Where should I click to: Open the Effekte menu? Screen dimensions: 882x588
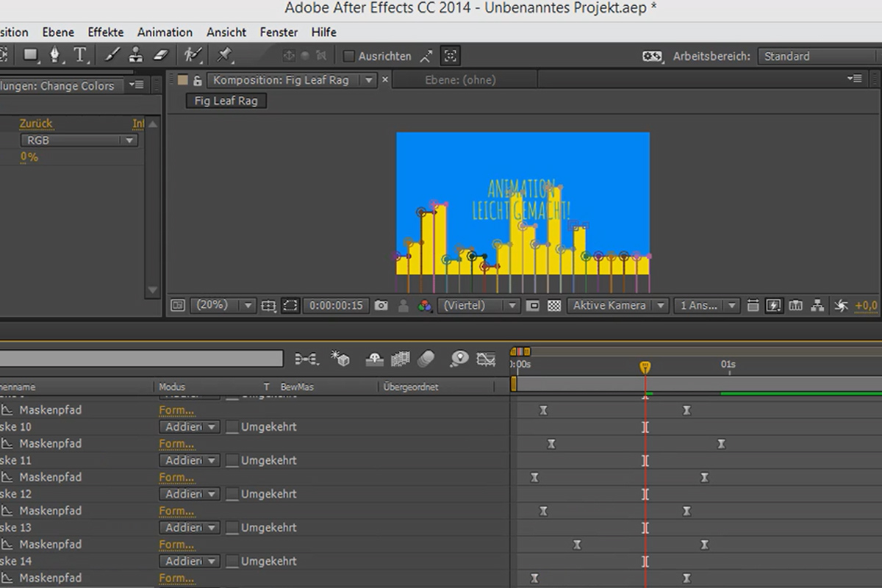(106, 32)
